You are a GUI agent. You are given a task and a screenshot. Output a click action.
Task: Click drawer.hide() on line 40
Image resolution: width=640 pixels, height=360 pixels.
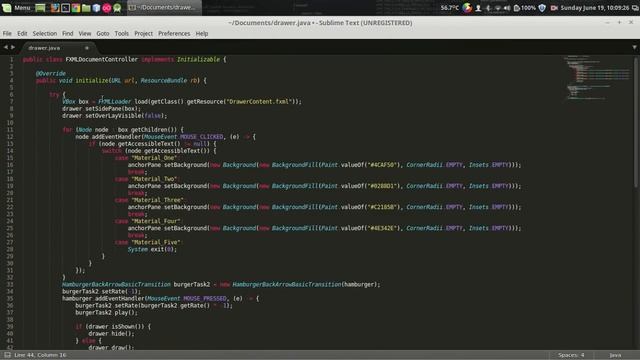tap(111, 333)
